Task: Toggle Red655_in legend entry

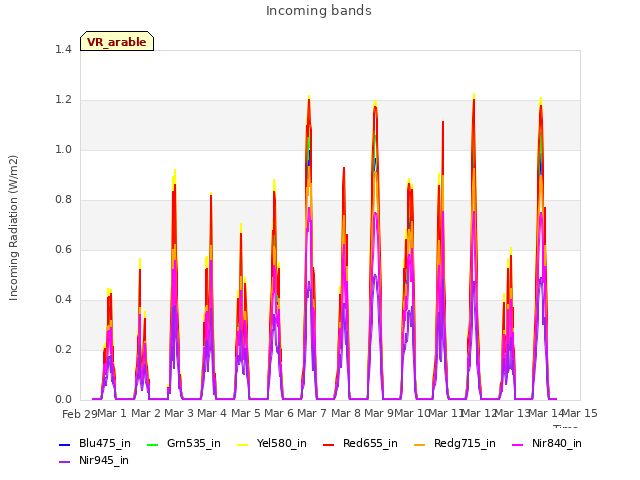Action: [x=360, y=443]
